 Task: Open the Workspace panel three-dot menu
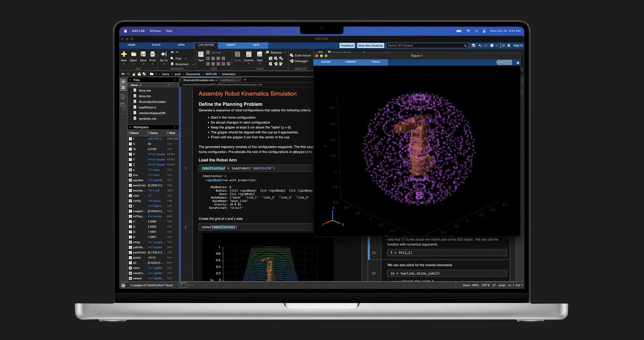coord(175,127)
